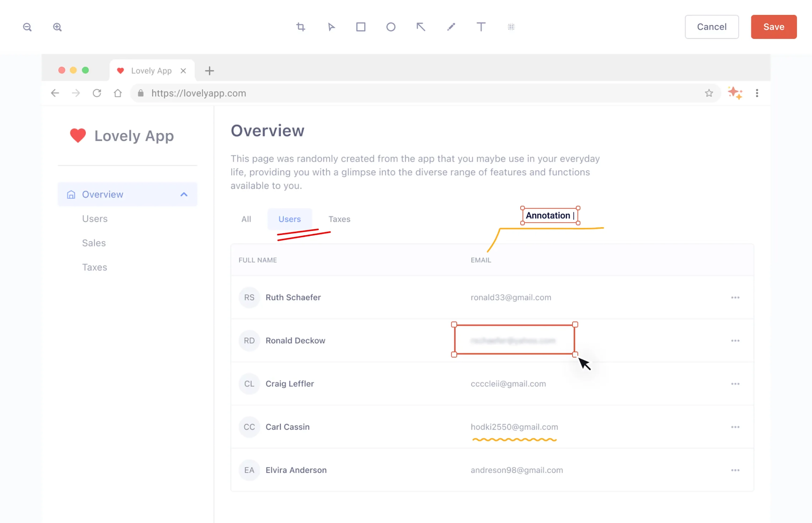Viewport: 812px width, 523px height.
Task: Click the zoom in icon
Action: point(57,27)
